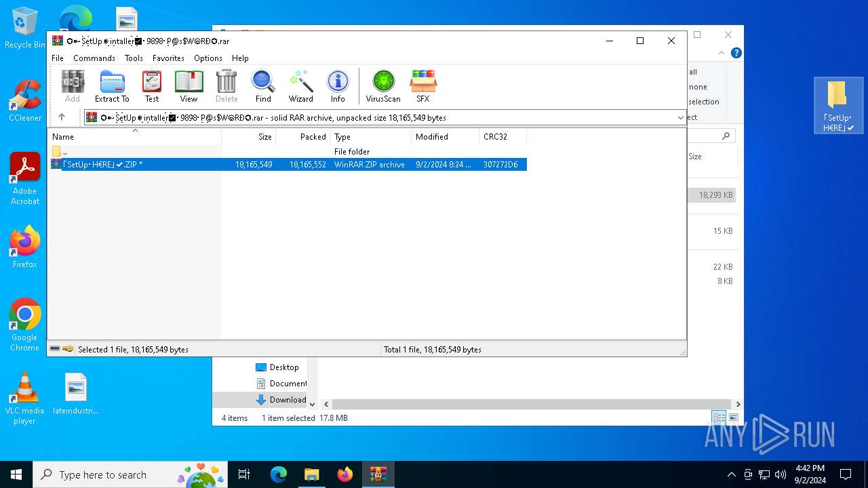
Task: Open File Explorer from the taskbar
Action: (x=312, y=474)
